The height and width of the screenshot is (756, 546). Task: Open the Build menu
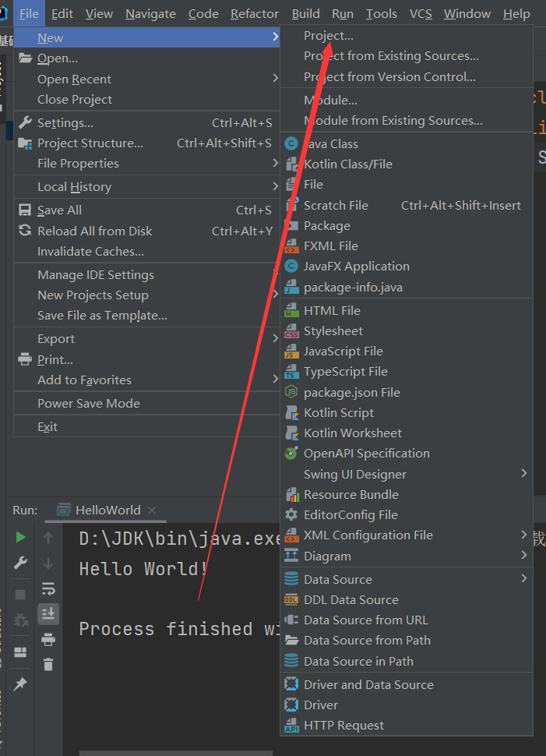point(305,14)
